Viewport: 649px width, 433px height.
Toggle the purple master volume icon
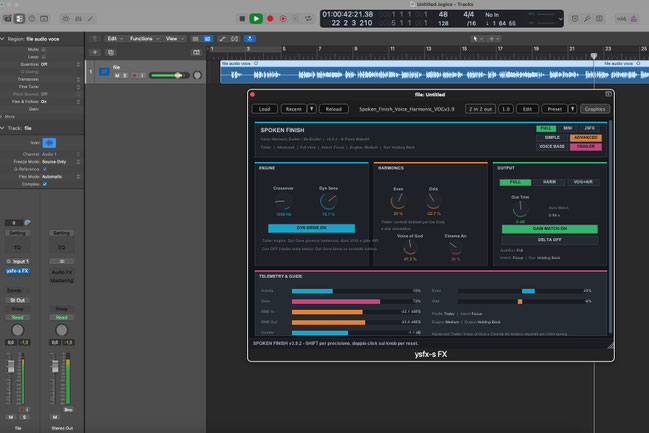click(634, 19)
